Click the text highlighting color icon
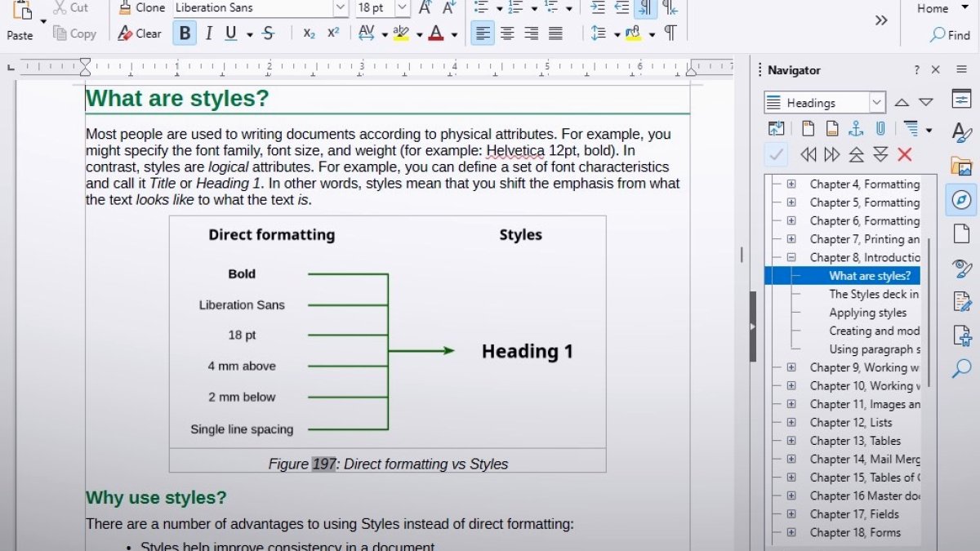 point(400,33)
